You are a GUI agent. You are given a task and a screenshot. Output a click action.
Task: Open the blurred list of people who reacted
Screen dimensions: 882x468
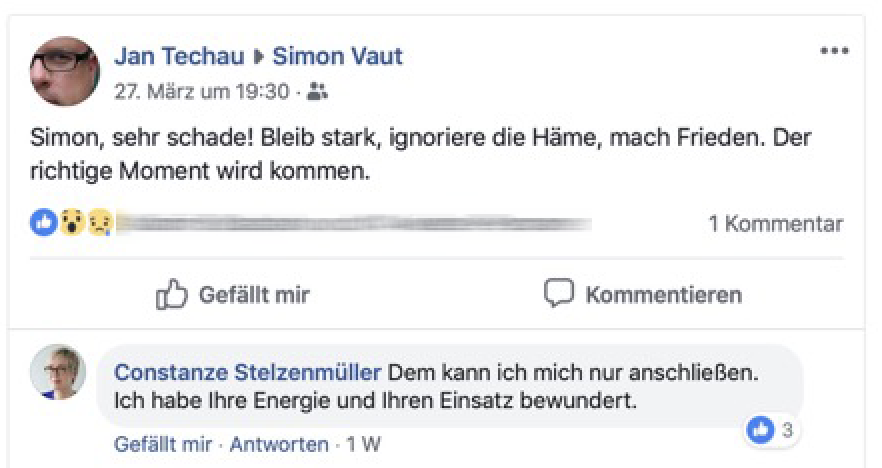[350, 223]
